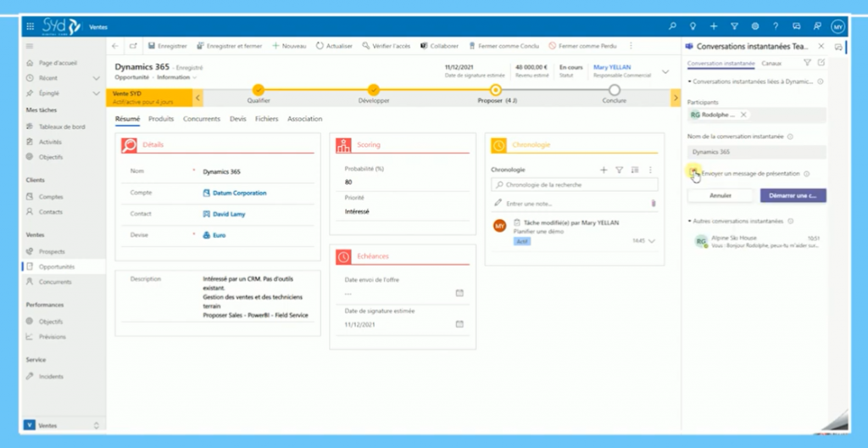Viewport: 868px width, 448px height.
Task: Close the Teams conversations panel
Action: coord(821,47)
